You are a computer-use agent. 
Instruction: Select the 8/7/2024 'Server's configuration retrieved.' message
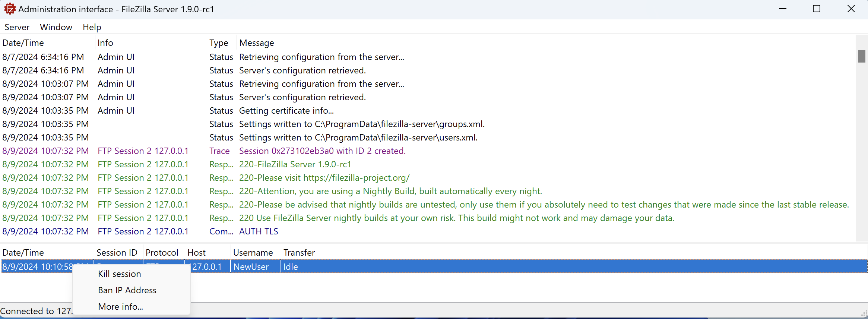302,70
